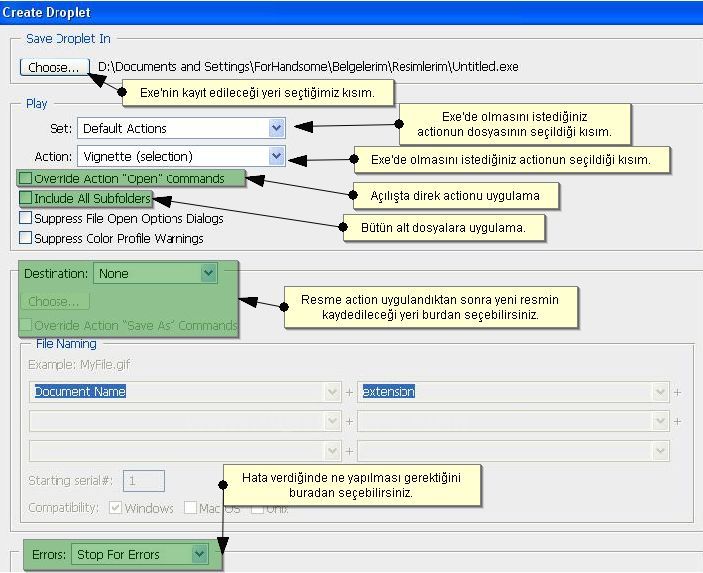Open the extension file naming dropdown
Image resolution: width=703 pixels, height=573 pixels.
pos(513,392)
